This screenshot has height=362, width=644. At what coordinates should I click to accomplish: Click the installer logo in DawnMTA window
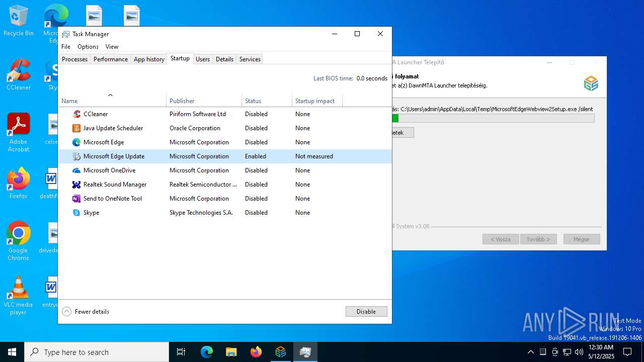coord(591,83)
